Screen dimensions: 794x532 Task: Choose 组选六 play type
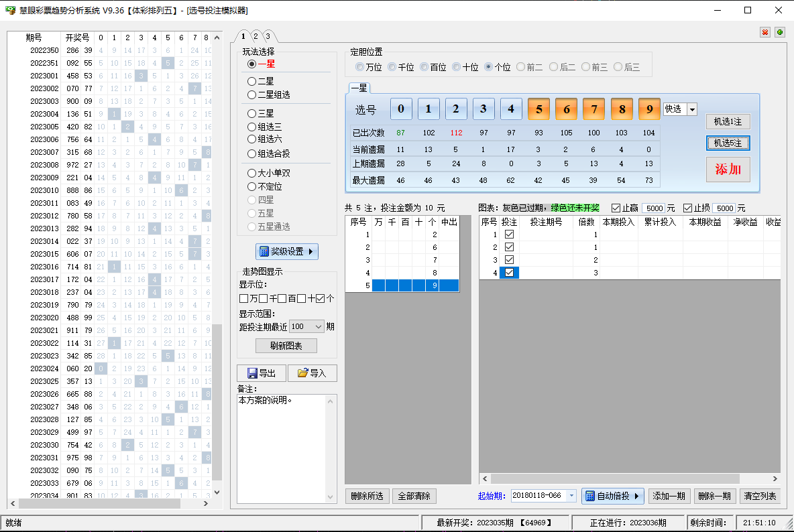[265, 139]
